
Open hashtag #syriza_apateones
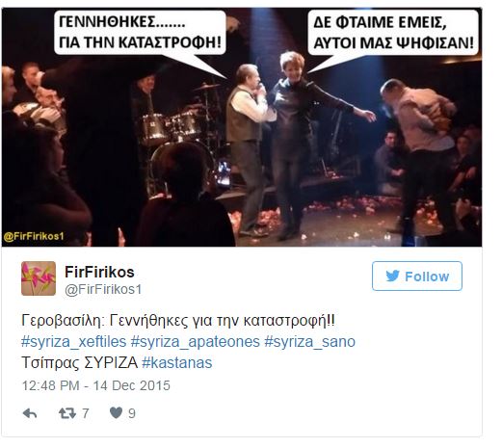(x=196, y=342)
